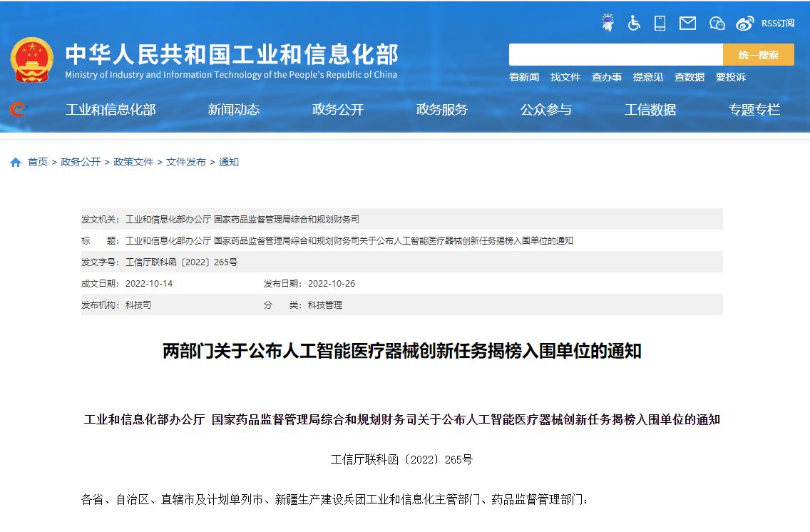
Task: Open the Weibo icon
Action: tap(744, 24)
